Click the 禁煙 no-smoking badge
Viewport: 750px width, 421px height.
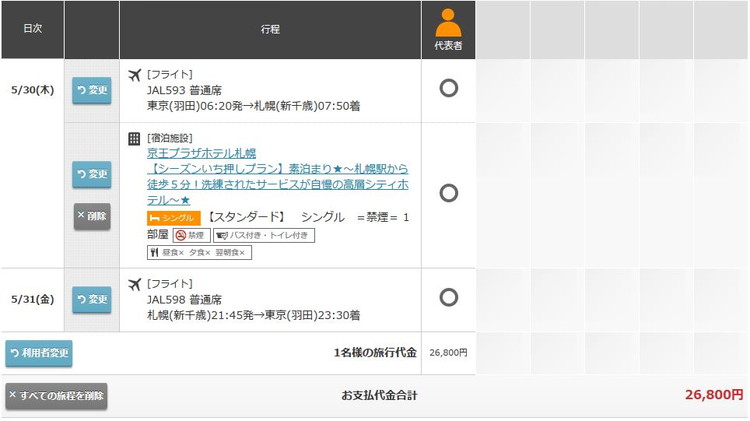coord(191,236)
